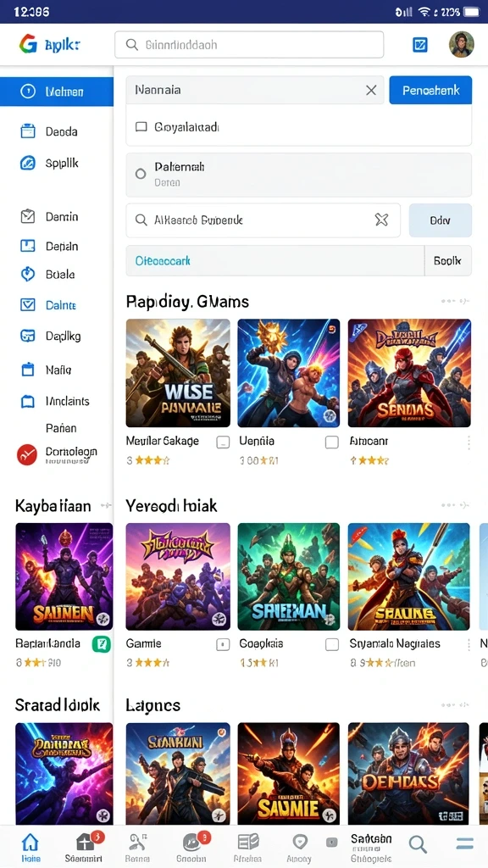Click the checklist icon beside Damin
Viewport: 488px width, 868px height.
[x=28, y=216]
